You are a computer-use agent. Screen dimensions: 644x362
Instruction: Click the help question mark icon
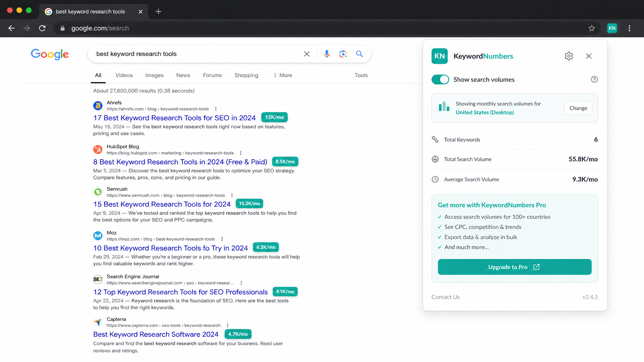coord(594,80)
